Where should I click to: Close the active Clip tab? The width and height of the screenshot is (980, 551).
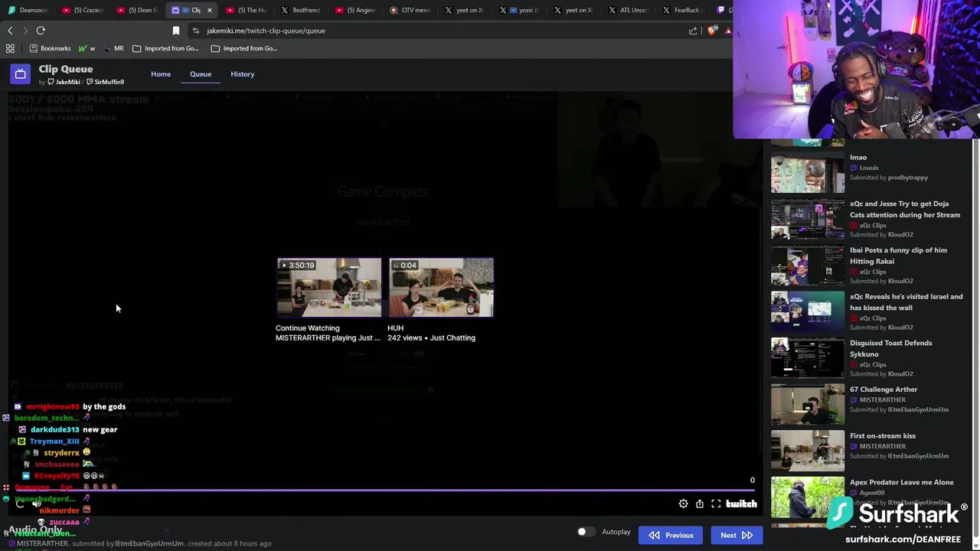click(209, 10)
